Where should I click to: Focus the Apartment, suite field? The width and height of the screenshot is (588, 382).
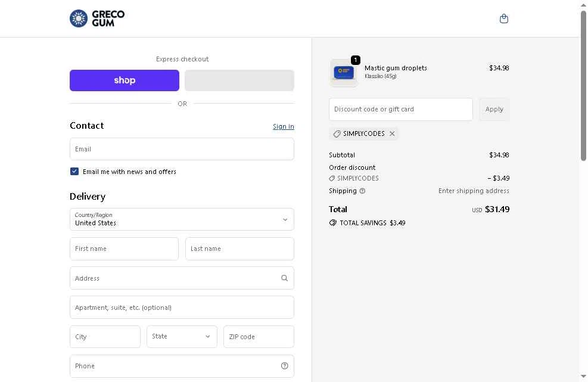point(182,308)
